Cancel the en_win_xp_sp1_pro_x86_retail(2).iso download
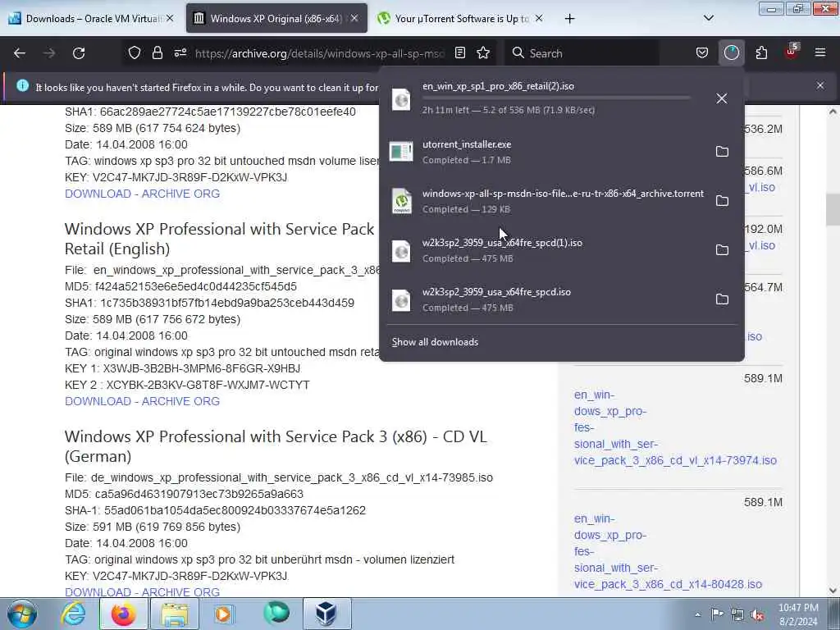Screen dimensions: 840x630 coord(722,98)
